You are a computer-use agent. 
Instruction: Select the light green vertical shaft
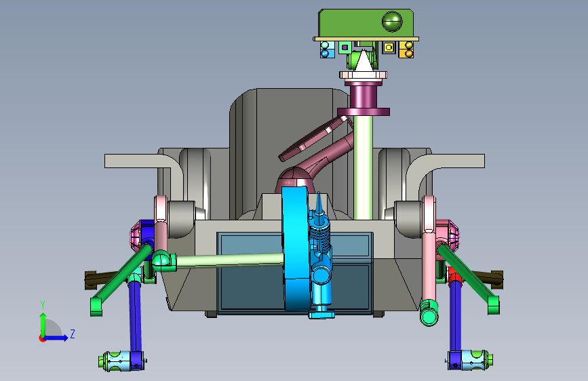363,167
